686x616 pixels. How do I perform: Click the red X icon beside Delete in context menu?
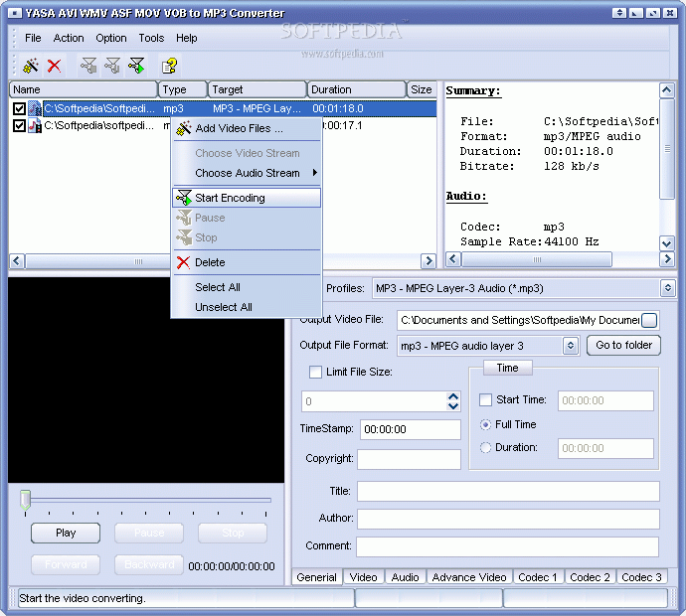183,262
